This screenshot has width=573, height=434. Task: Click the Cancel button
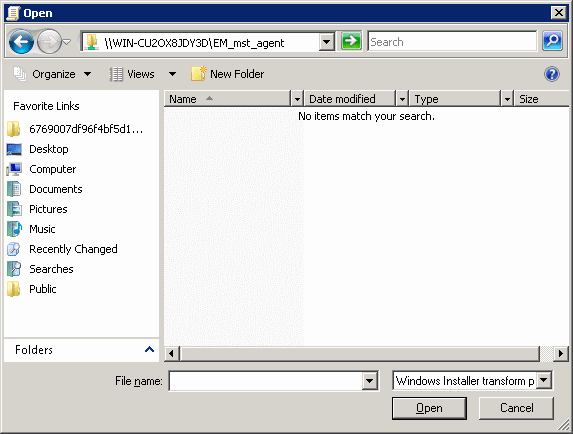[x=516, y=408]
